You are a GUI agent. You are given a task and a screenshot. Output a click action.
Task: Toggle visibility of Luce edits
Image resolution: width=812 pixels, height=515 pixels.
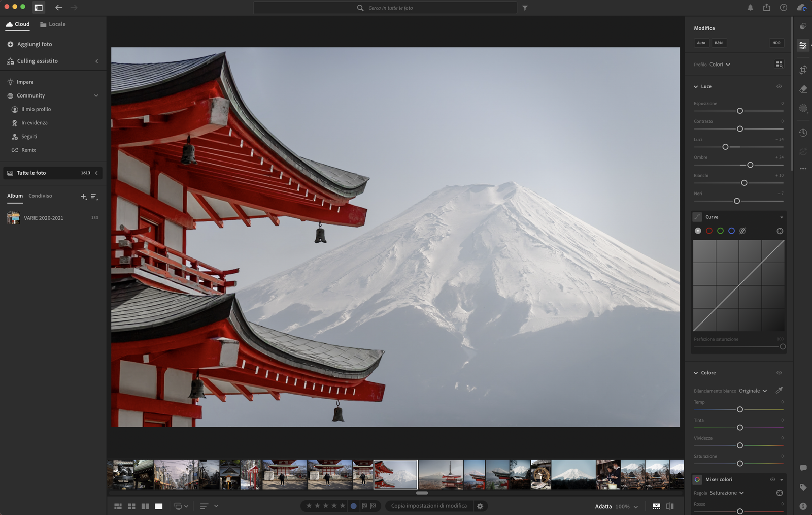779,86
